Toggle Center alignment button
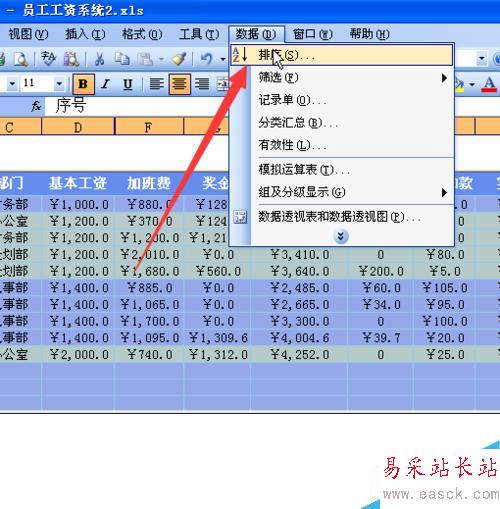500x509 pixels. tap(179, 84)
